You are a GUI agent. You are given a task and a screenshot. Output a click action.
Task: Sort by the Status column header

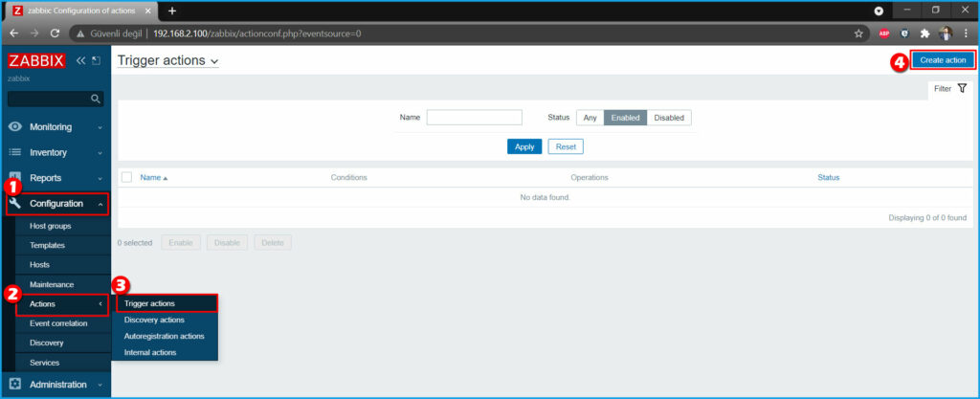tap(828, 177)
